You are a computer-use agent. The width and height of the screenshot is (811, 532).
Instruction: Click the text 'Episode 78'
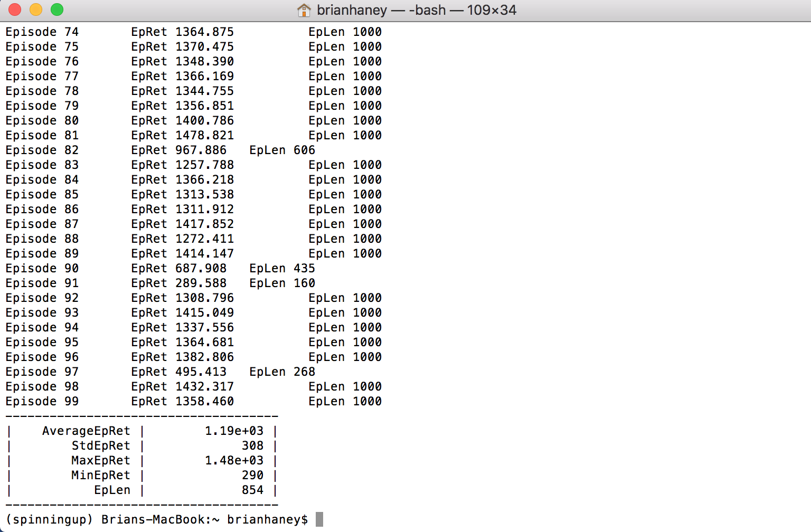pos(42,91)
